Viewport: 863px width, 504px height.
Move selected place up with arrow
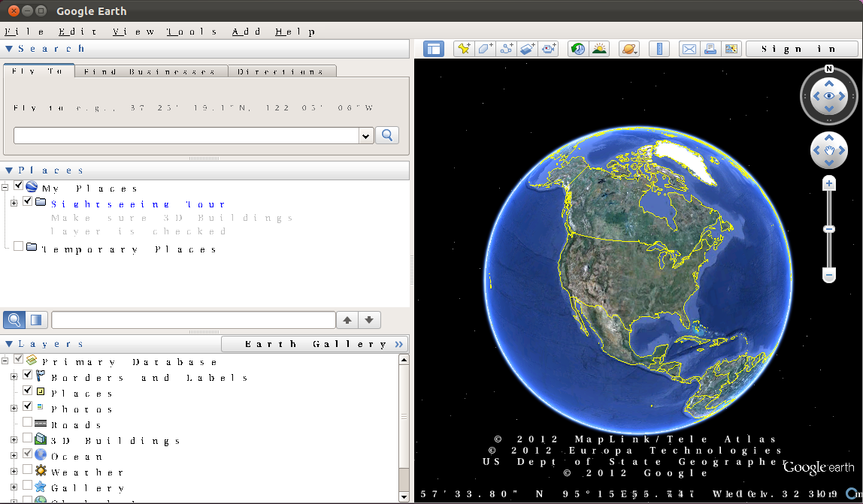pos(347,320)
